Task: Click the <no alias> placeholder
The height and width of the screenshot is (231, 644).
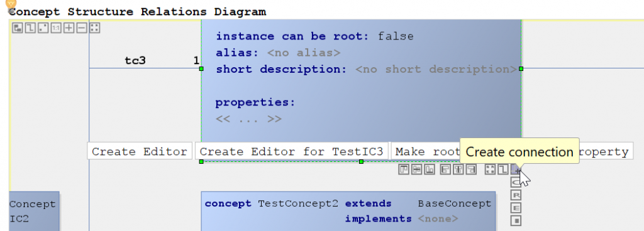Action: [x=304, y=53]
